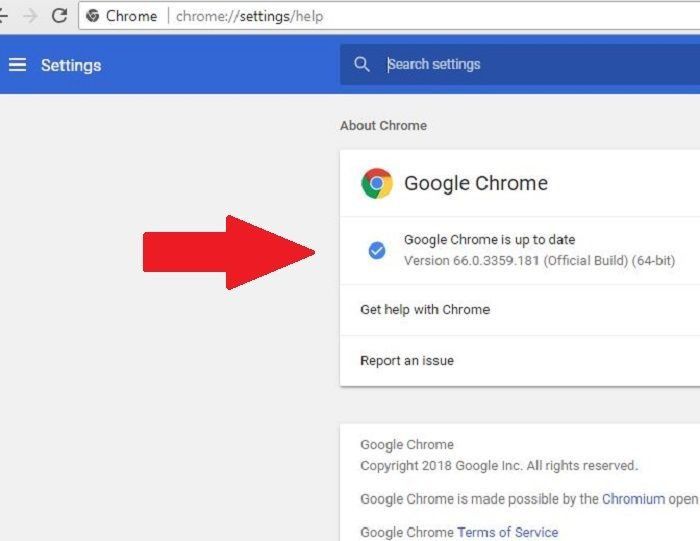
Task: Click the forward navigation arrow
Action: [x=30, y=16]
